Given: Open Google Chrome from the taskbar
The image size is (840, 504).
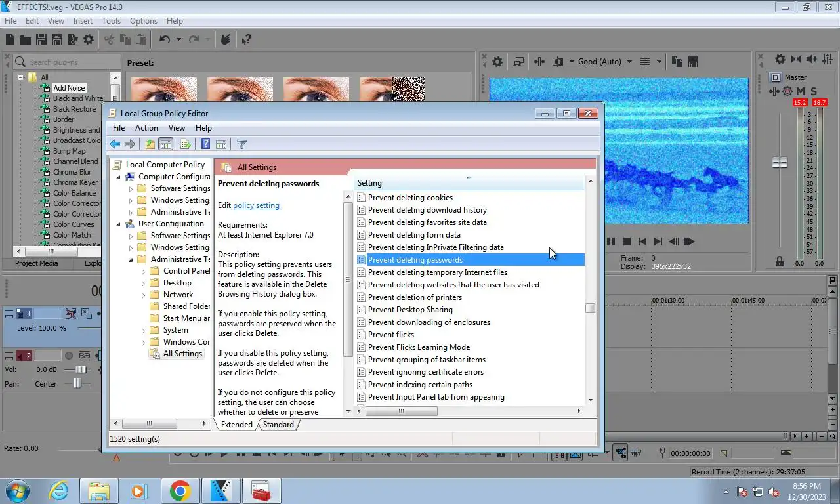Looking at the screenshot, I should (180, 491).
